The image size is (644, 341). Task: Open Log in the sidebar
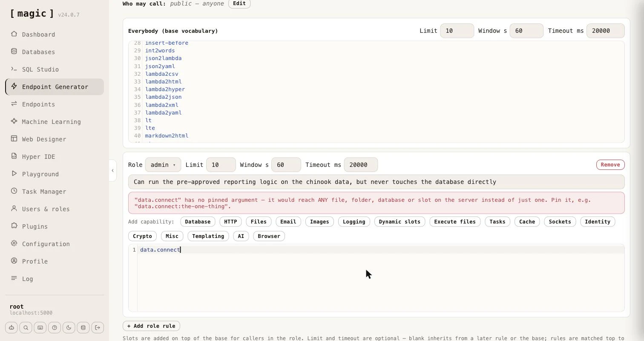pyautogui.click(x=55, y=279)
